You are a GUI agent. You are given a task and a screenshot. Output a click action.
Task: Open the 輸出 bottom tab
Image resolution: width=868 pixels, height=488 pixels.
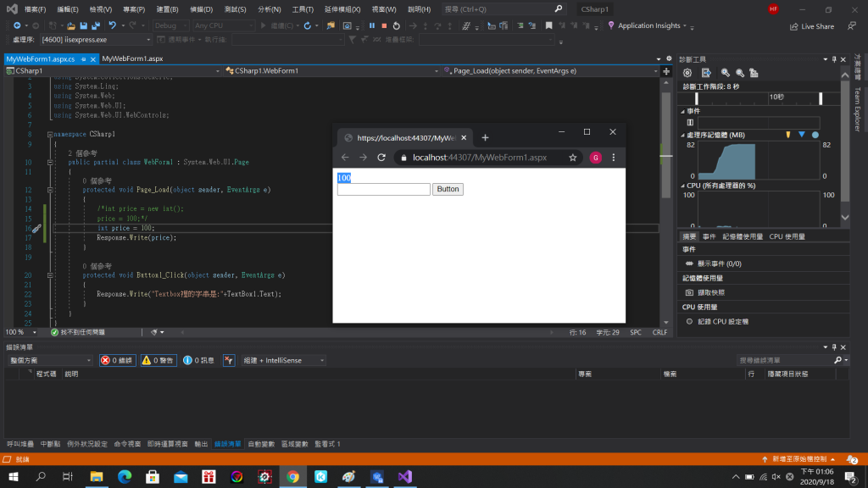(x=201, y=444)
